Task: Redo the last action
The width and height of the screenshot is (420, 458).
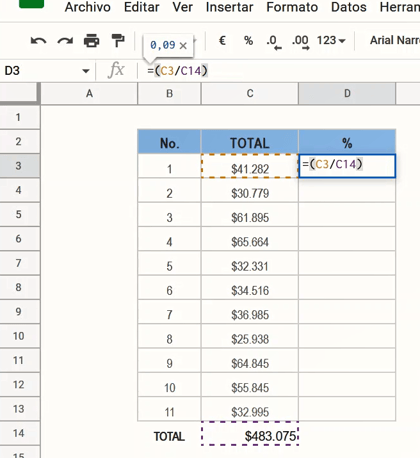Action: pos(65,41)
